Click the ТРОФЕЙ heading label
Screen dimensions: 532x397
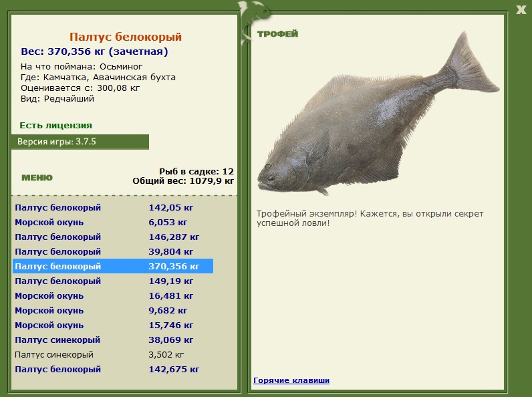277,33
